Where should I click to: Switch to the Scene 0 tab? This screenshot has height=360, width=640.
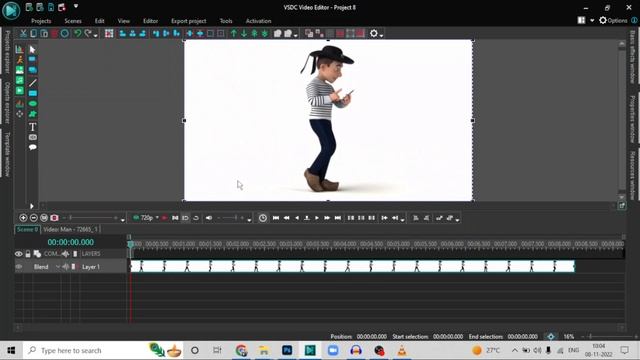tap(27, 229)
